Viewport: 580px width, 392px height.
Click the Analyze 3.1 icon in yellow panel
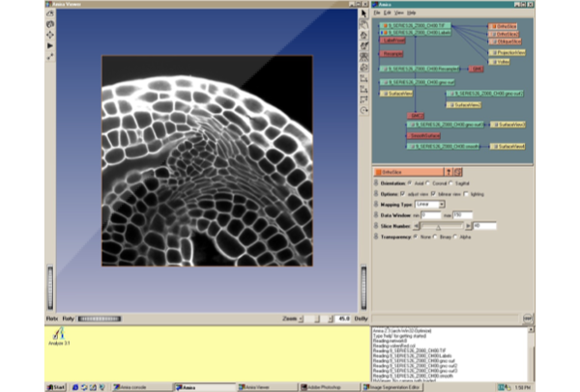[x=59, y=333]
